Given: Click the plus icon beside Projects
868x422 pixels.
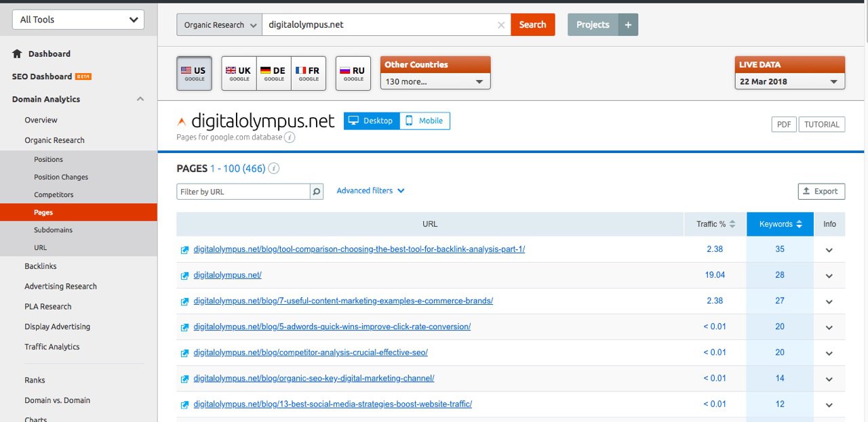Looking at the screenshot, I should [628, 24].
